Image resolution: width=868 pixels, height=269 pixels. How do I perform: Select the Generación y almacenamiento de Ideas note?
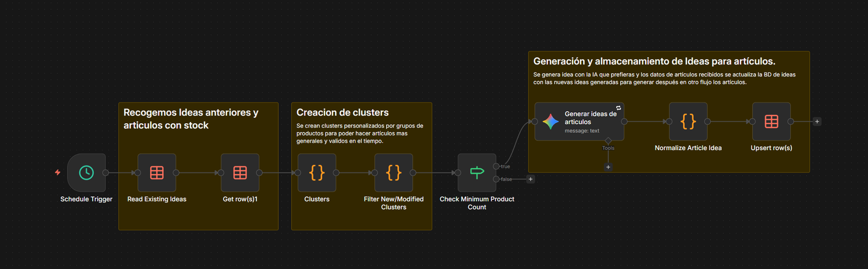(x=654, y=61)
